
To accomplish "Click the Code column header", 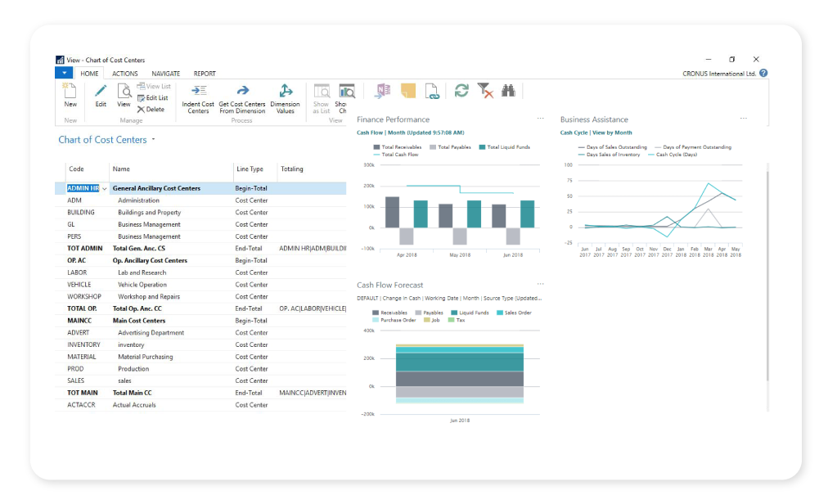I will (77, 169).
